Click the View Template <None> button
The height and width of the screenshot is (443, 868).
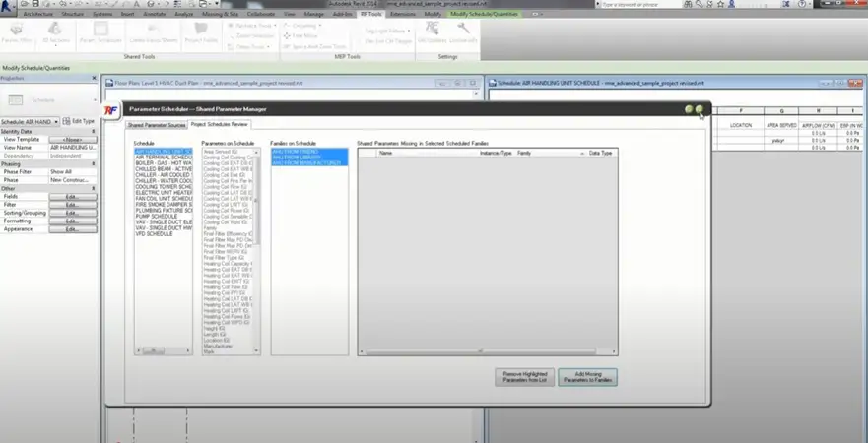(73, 140)
